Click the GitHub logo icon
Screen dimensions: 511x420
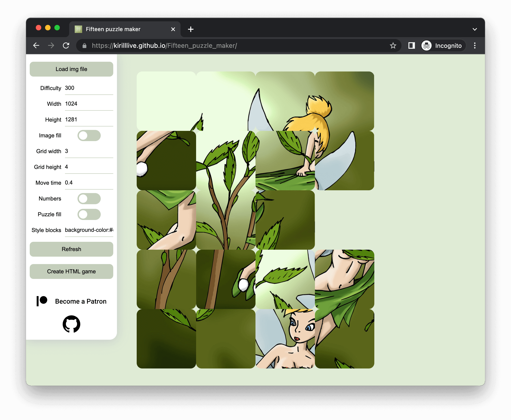(x=71, y=324)
